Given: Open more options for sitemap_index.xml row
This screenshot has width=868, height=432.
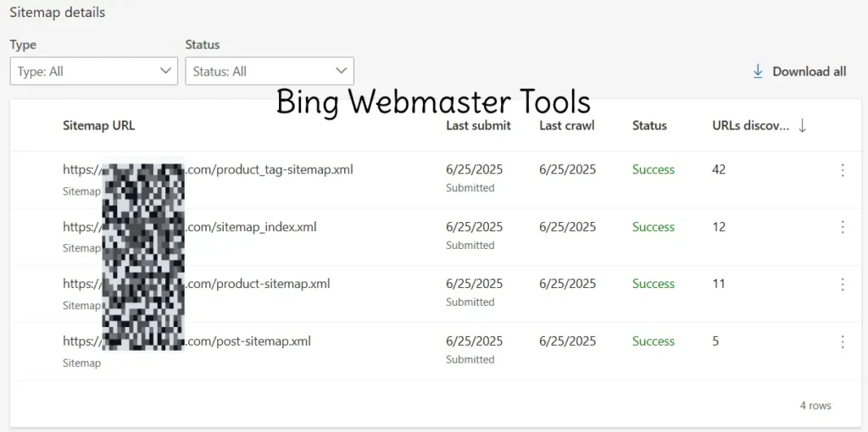Looking at the screenshot, I should click(x=843, y=227).
